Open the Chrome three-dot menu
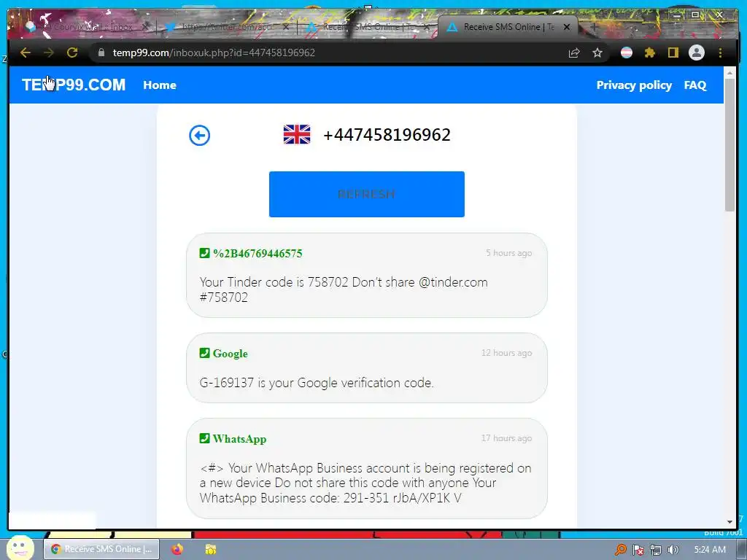This screenshot has width=747, height=560. (720, 52)
